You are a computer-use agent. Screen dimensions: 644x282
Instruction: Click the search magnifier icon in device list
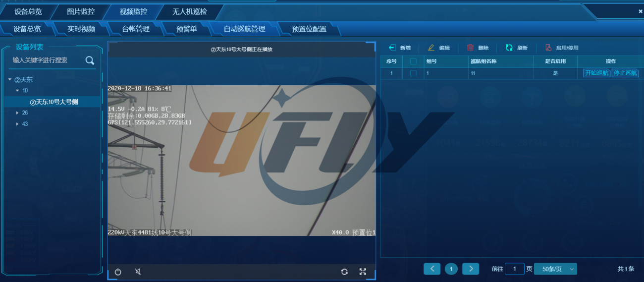coord(90,60)
